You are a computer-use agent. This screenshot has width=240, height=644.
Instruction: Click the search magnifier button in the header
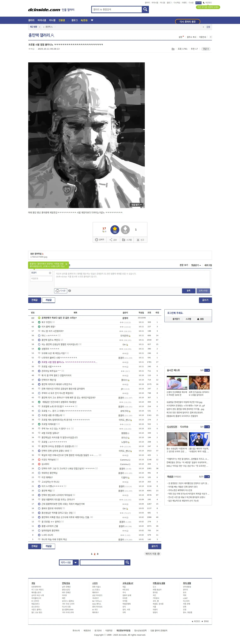coord(145,9)
